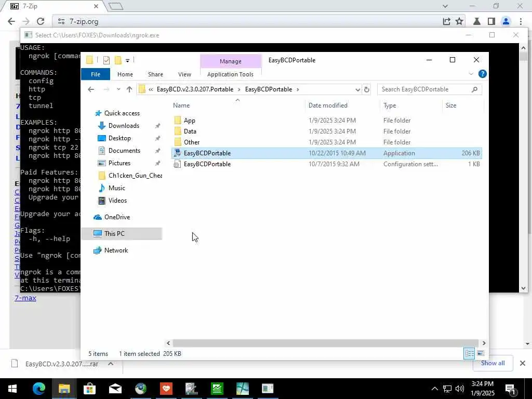Open Explorer Help question mark
Screen dimensions: 532x399
click(x=483, y=74)
